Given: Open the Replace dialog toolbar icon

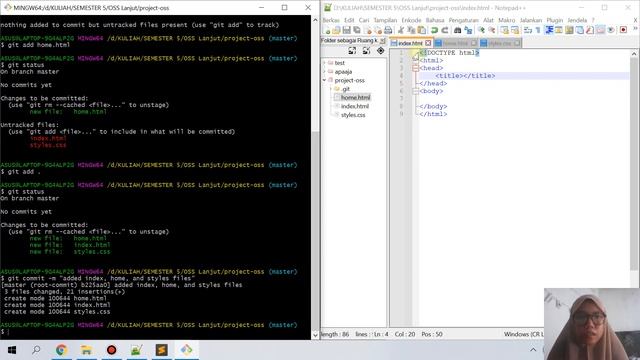Looking at the screenshot, I should click(468, 30).
